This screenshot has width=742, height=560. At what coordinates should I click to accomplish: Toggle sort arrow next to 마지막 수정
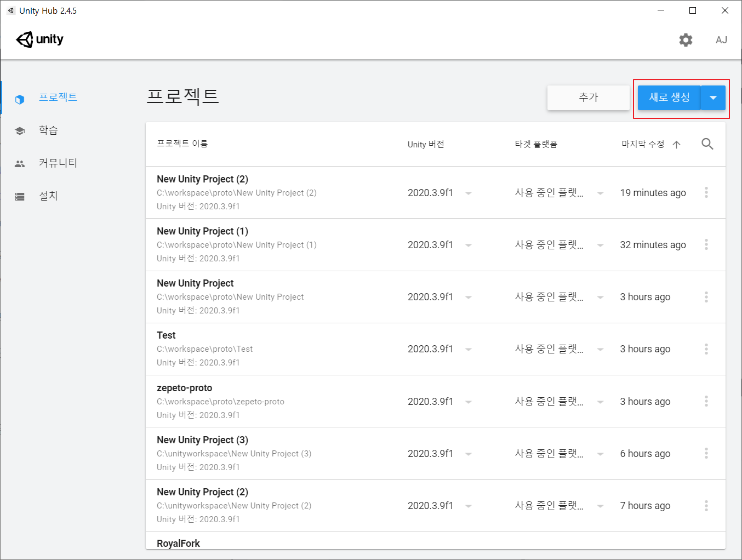coord(677,145)
